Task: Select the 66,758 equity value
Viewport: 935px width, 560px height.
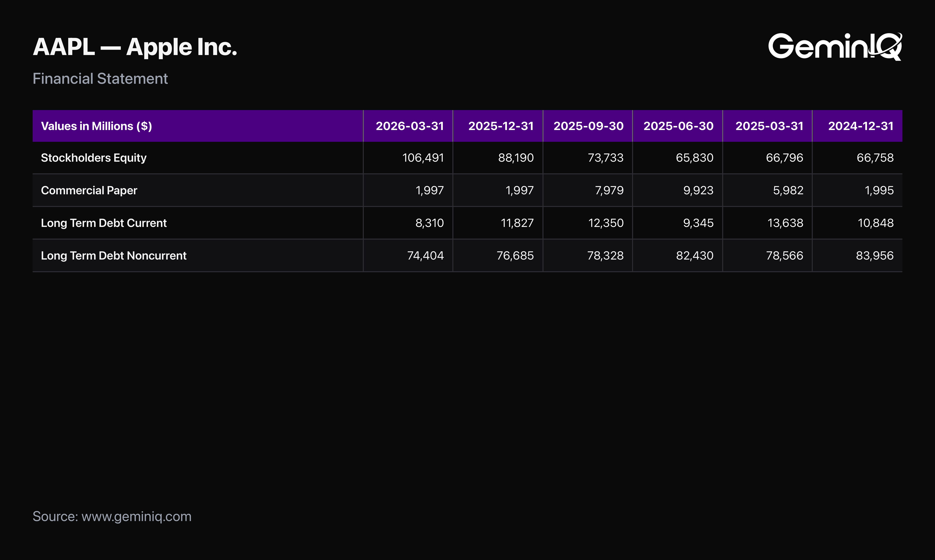Action: (x=875, y=158)
